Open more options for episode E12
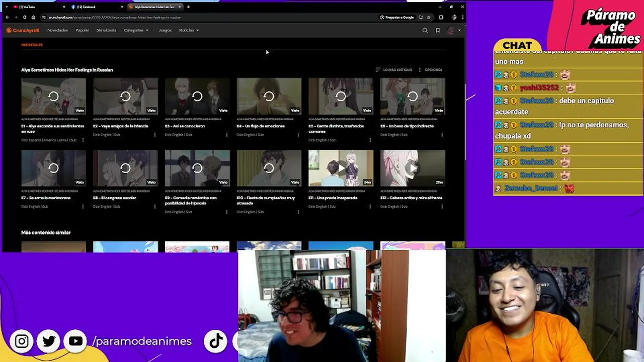The width and height of the screenshot is (644, 362). (x=442, y=207)
